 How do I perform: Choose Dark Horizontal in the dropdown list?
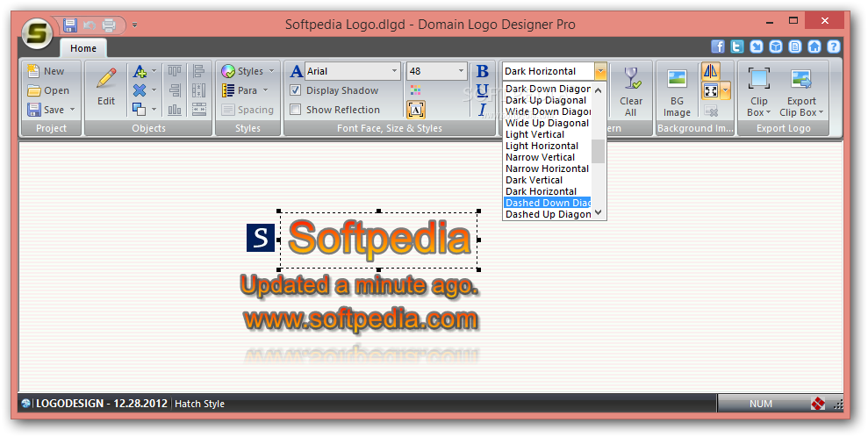(548, 191)
